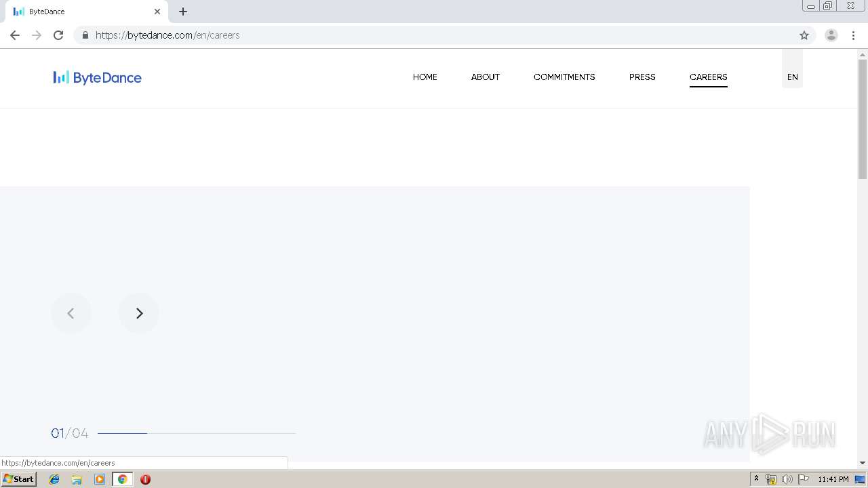Click the red Opera taskbar icon
Screen dimensions: 868x488
pos(145,479)
